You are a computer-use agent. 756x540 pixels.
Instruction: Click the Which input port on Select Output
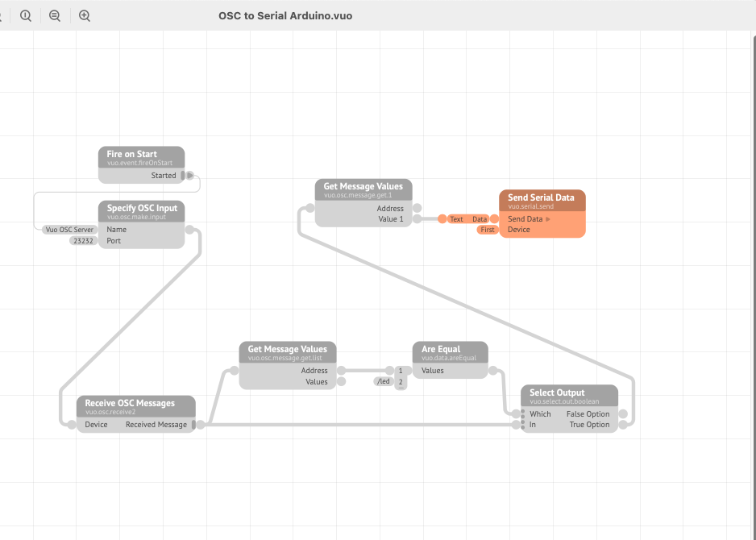pyautogui.click(x=517, y=413)
